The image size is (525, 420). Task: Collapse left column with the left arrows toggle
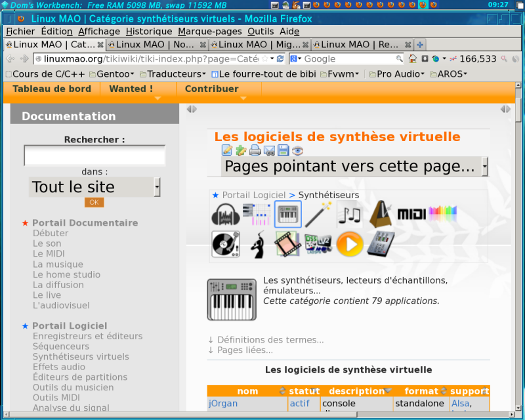click(192, 109)
